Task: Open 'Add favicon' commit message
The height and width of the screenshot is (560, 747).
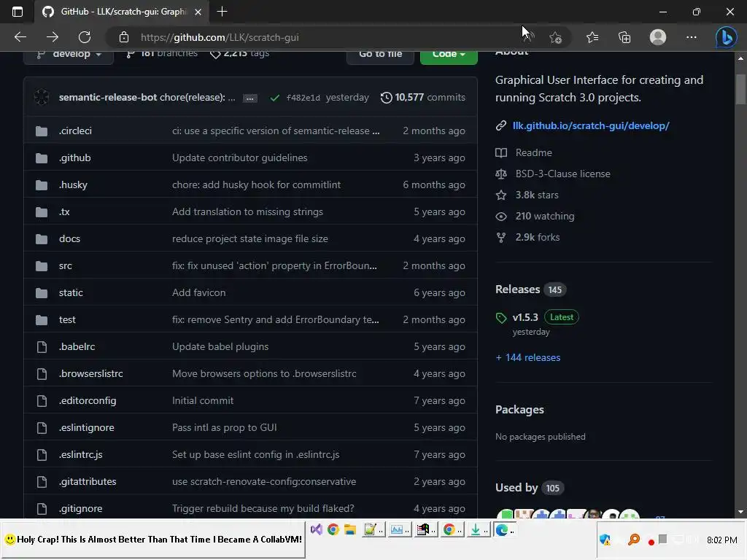Action: point(198,293)
